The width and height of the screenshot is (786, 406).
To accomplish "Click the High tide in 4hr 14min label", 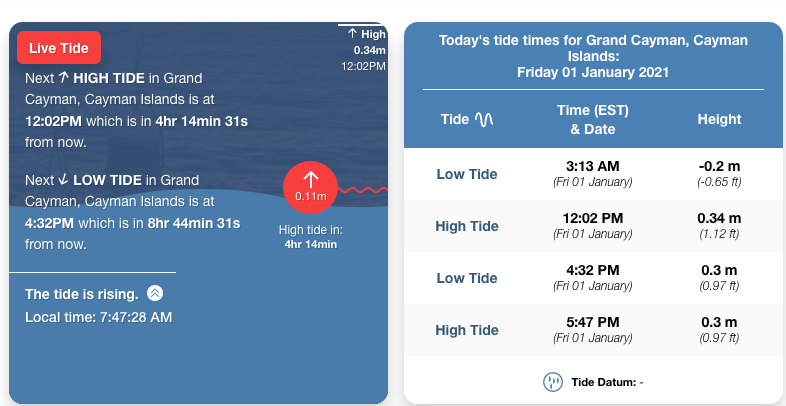I will click(310, 236).
